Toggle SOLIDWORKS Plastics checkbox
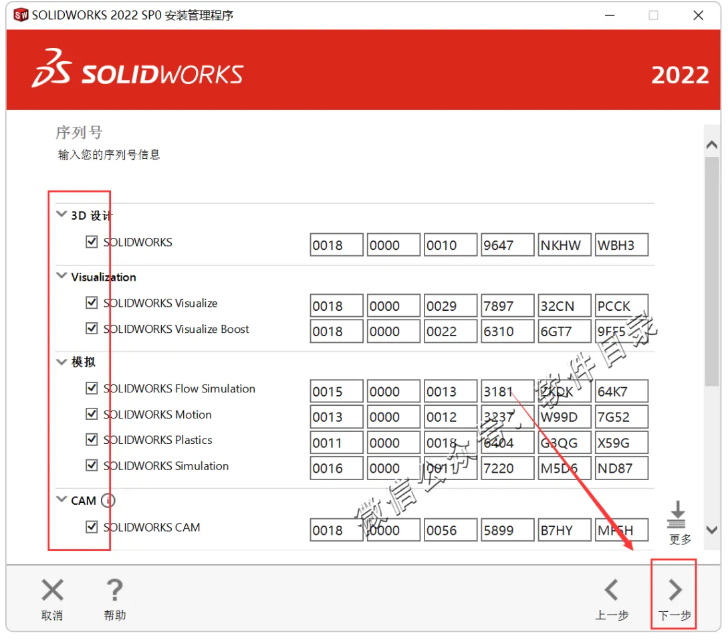The height and width of the screenshot is (640, 728). (x=91, y=439)
